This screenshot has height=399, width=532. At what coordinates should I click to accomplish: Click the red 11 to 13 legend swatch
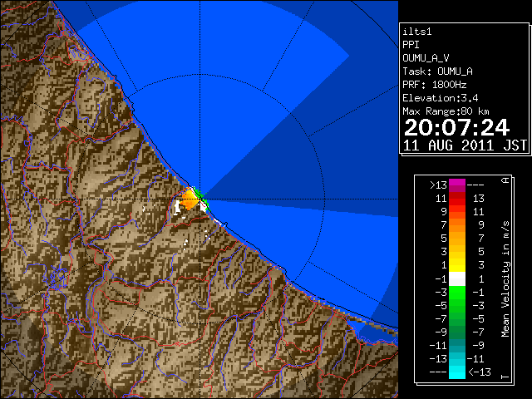coord(457,199)
